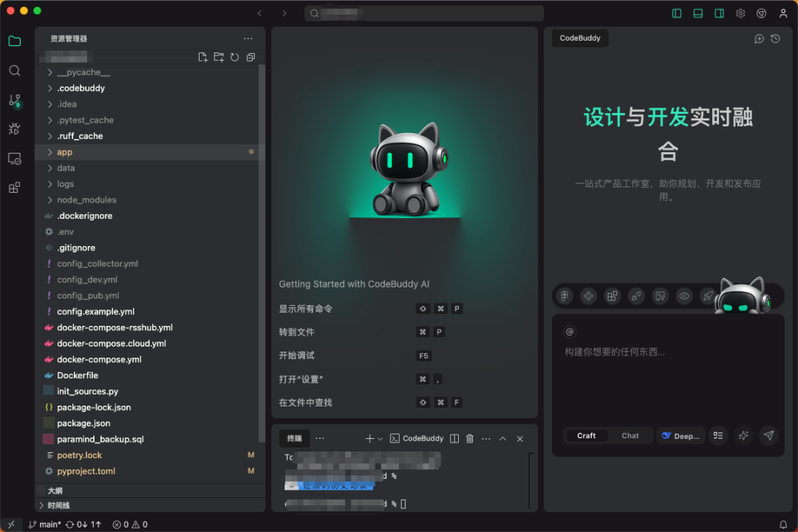Screen dimensions: 798x532
Task: Click the 开始调试 start debugging link
Action: [x=297, y=355]
